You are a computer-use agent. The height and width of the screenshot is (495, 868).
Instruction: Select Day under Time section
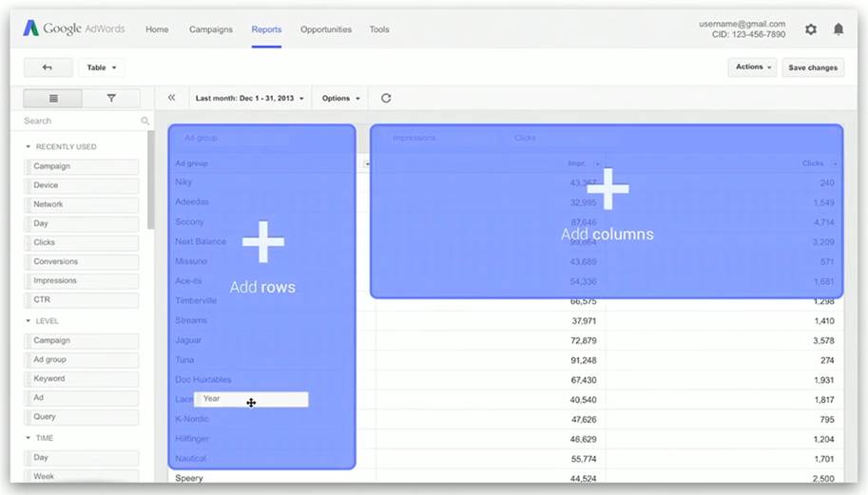tap(82, 458)
